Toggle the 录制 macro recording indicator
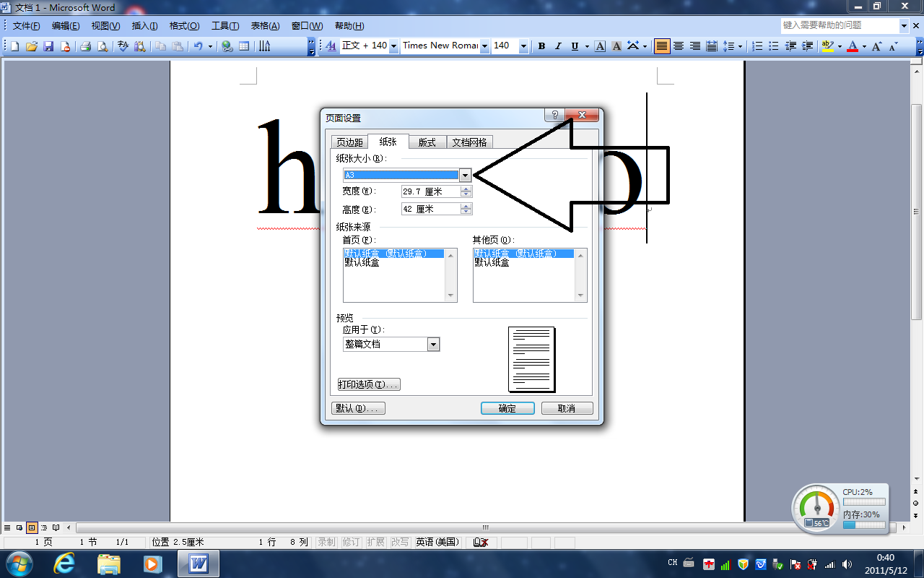The image size is (924, 578). tap(326, 542)
